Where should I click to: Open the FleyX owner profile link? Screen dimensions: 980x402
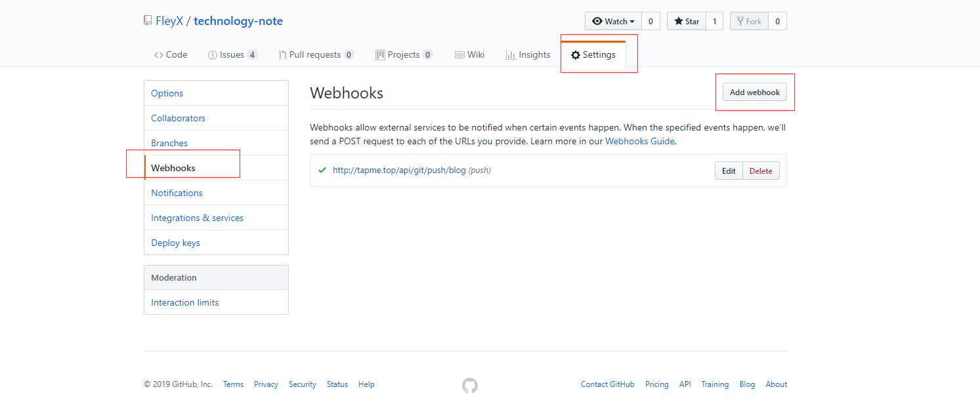coord(169,21)
